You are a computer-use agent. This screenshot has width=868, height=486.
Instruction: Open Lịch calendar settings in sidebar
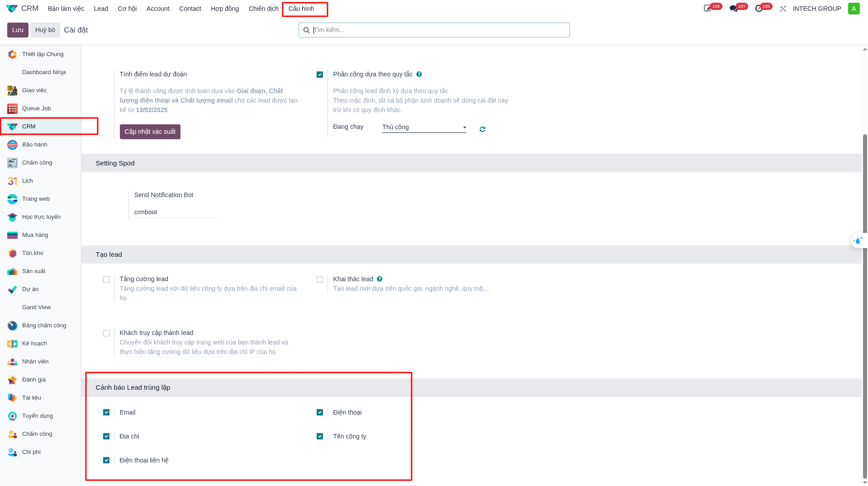(x=41, y=181)
